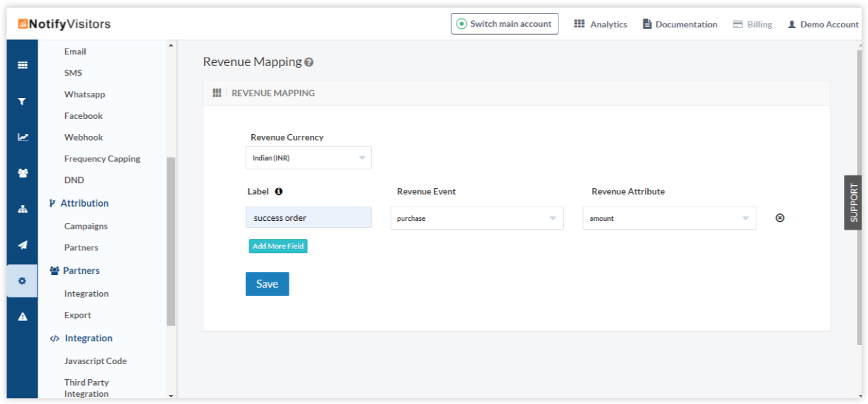Open the Revenue Currency dropdown
The height and width of the screenshot is (404, 868).
(x=308, y=158)
